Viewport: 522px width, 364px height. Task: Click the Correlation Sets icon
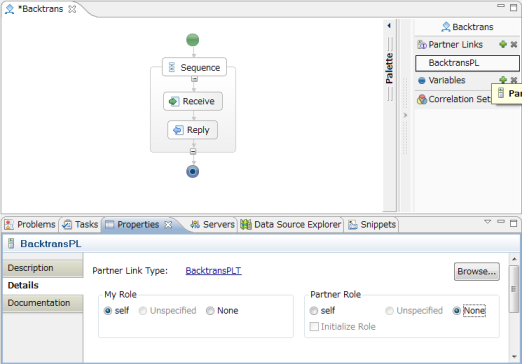coord(422,99)
